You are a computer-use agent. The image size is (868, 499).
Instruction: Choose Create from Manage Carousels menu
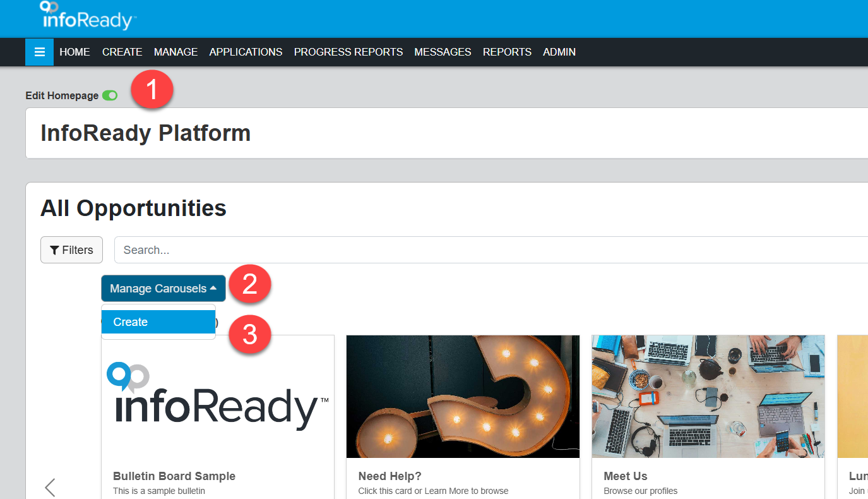[158, 322]
